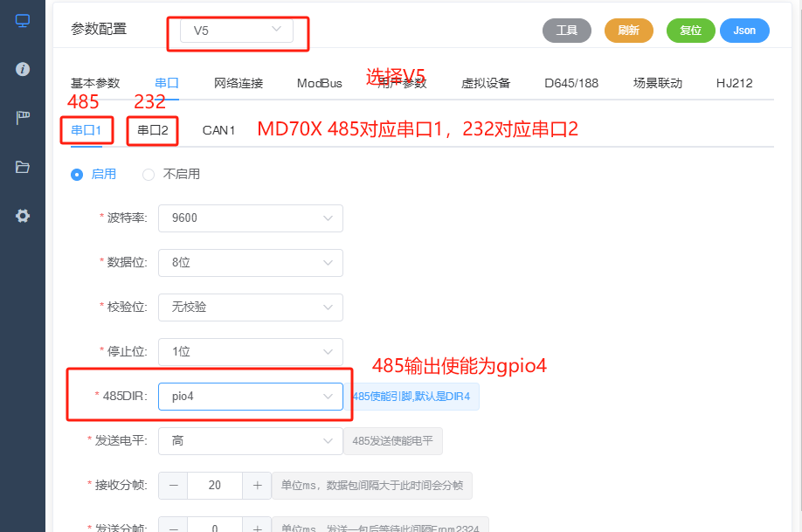Screen dimensions: 802x532
Task: Click the Json button
Action: click(744, 30)
